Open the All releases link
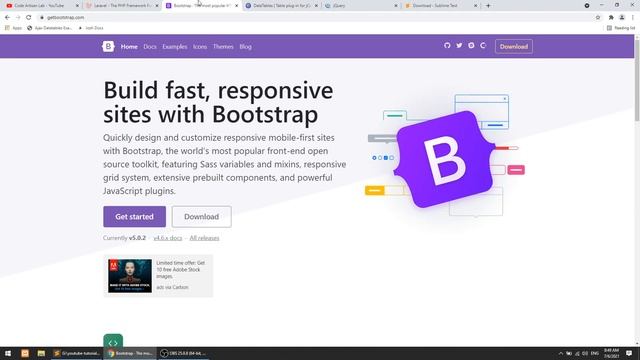 tap(204, 238)
